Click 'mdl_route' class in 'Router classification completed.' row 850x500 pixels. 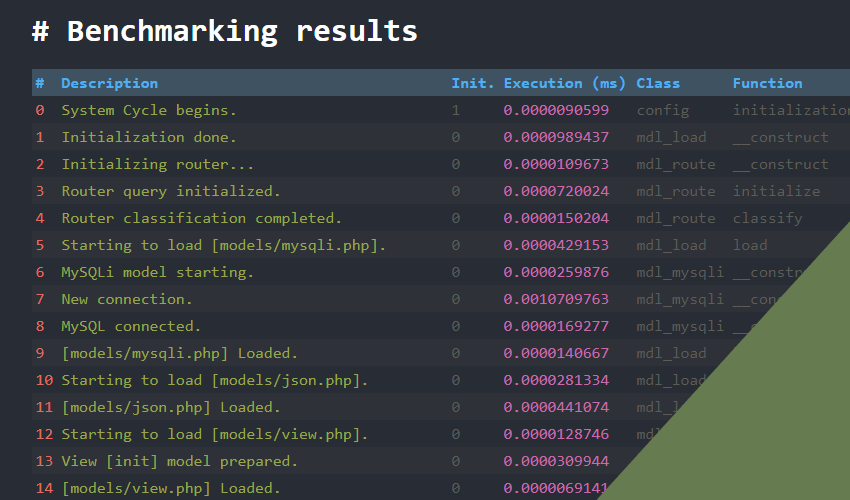click(675, 219)
